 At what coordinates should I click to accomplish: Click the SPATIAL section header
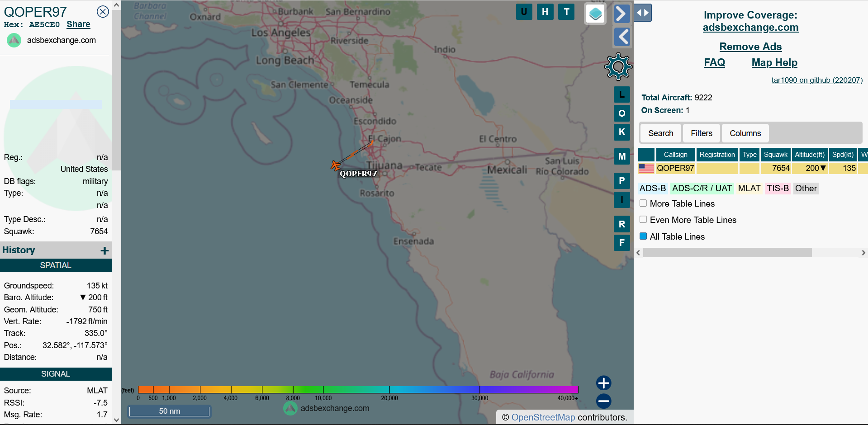click(56, 265)
